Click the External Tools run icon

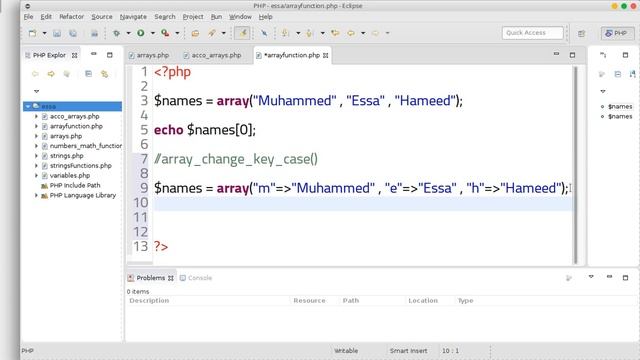[165, 33]
